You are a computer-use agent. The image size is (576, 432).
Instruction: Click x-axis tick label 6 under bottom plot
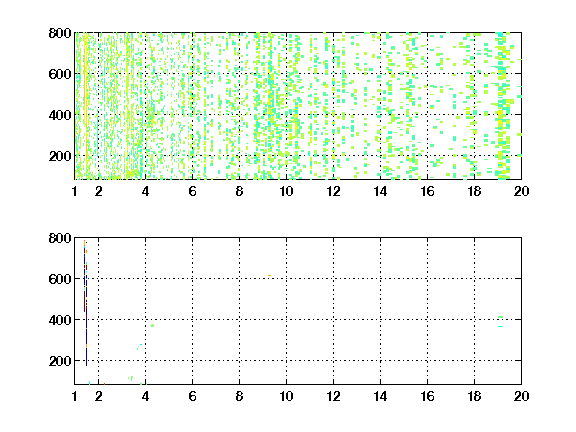coord(192,396)
